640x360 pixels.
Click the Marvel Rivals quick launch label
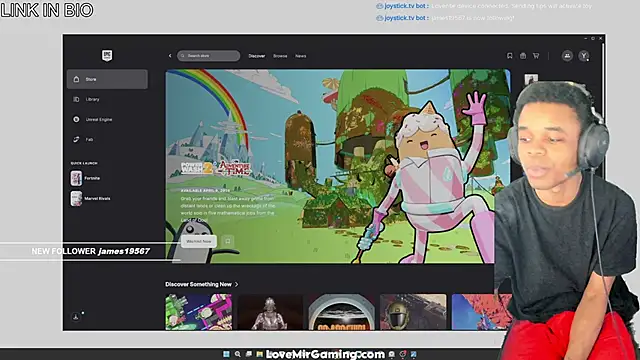pos(97,198)
